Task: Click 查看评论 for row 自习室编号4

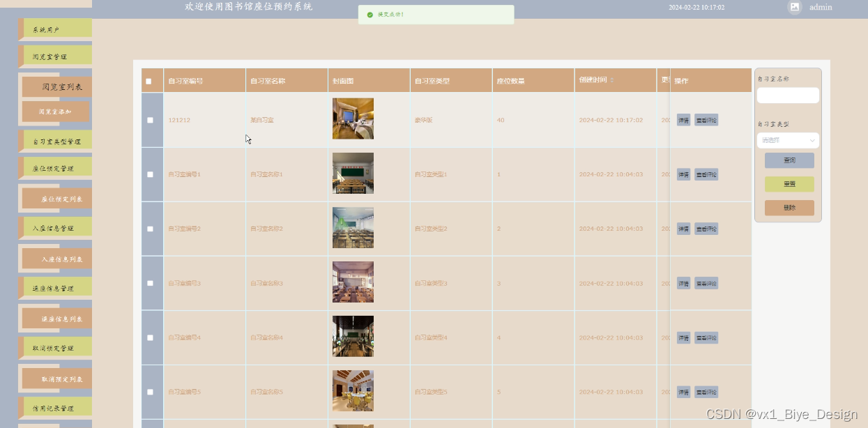Action: 706,337
